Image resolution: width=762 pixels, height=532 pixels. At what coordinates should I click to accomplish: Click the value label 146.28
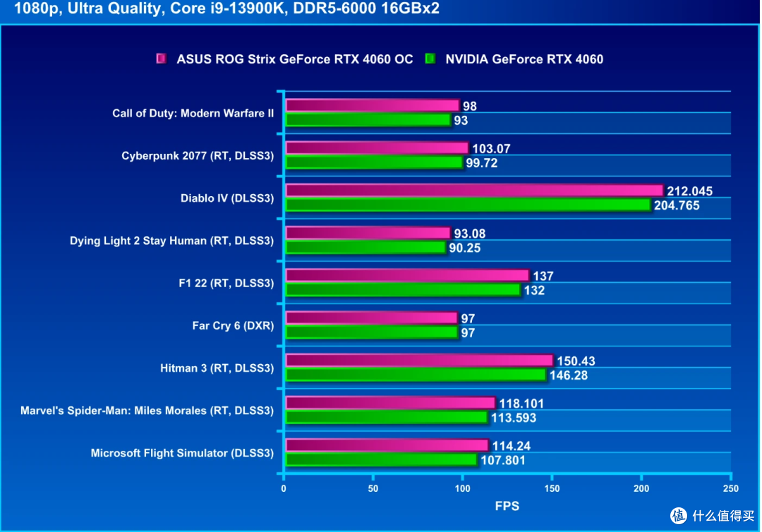[x=569, y=375]
